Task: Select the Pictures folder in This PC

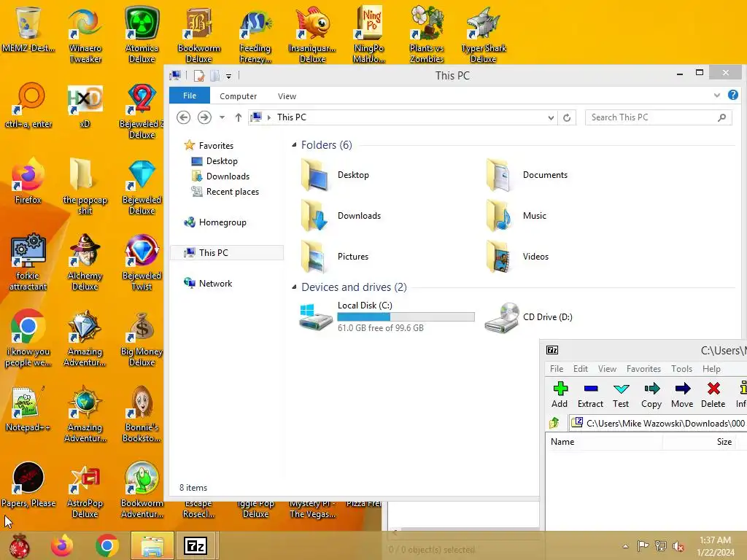Action: pyautogui.click(x=334, y=257)
